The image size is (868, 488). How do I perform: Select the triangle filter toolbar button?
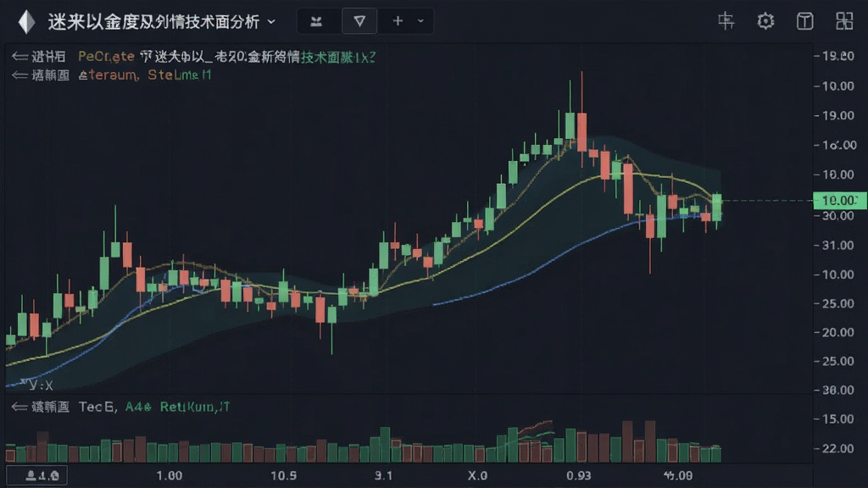tap(359, 21)
